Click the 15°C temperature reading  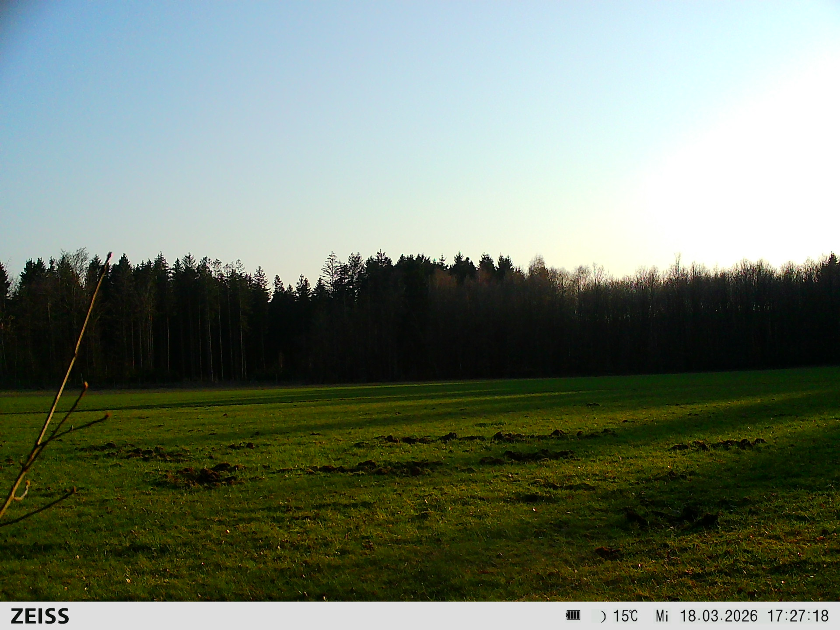pyautogui.click(x=625, y=616)
